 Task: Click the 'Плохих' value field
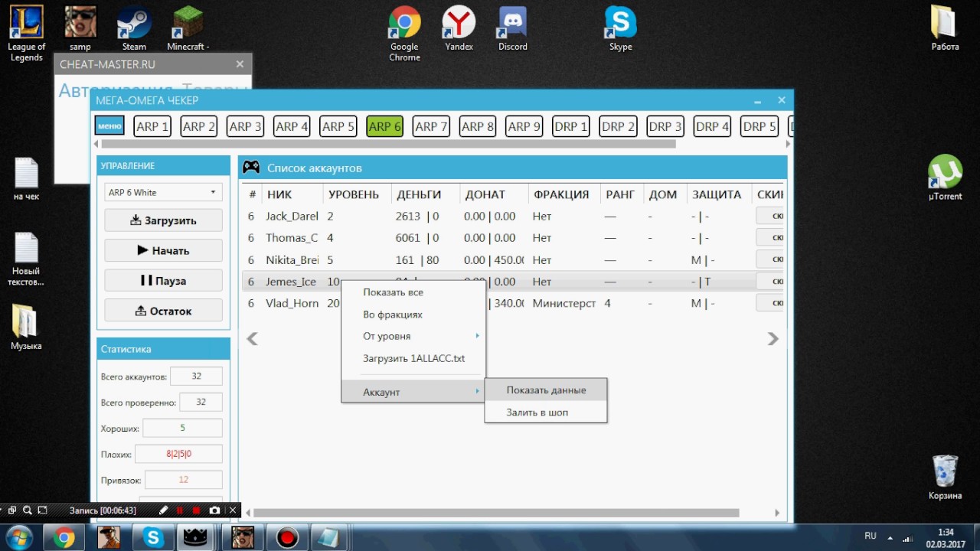pos(178,454)
